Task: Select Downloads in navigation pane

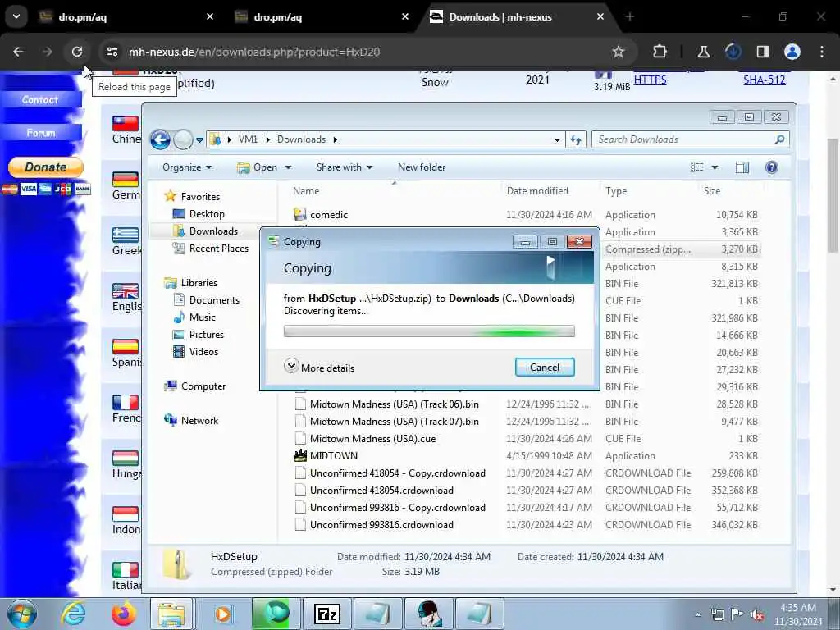Action: click(213, 231)
